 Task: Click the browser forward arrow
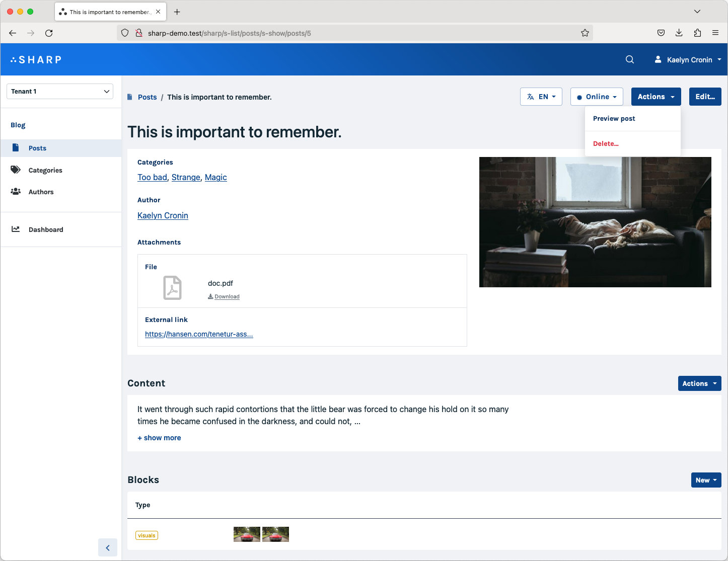click(x=31, y=33)
